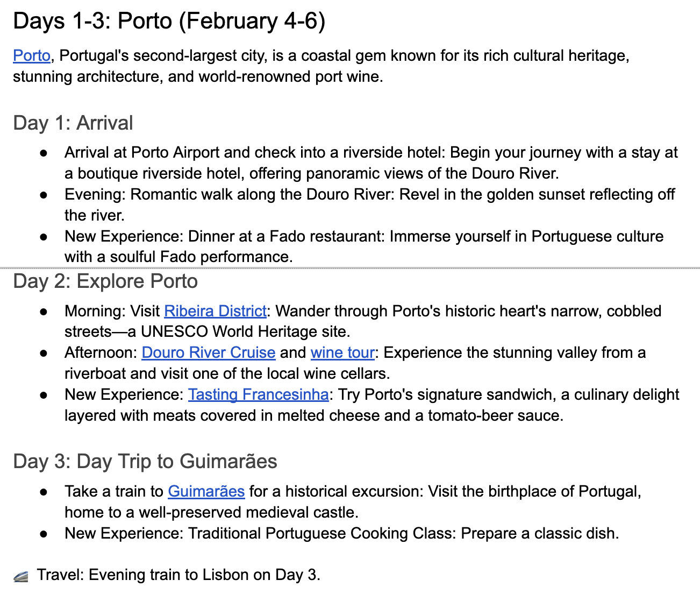Select the 'Day 2: Explore Porto' heading

pos(105,281)
